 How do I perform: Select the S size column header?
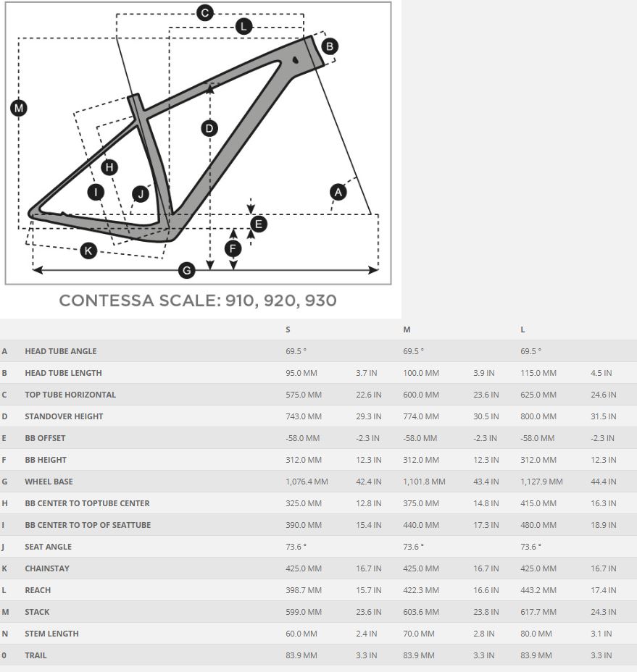point(288,329)
